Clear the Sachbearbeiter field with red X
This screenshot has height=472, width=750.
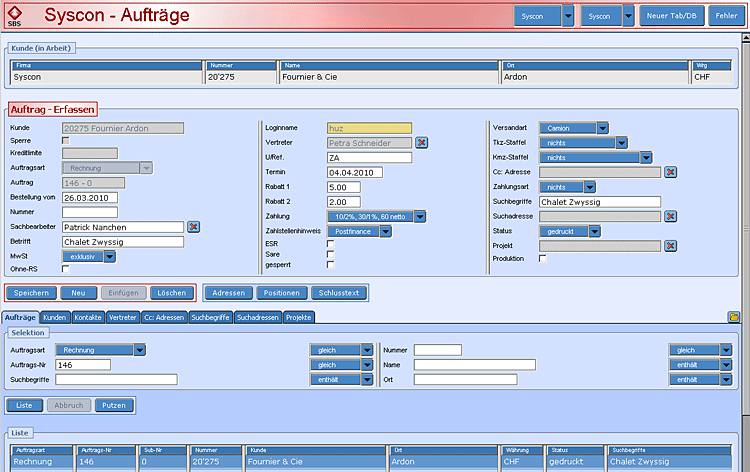tap(194, 227)
